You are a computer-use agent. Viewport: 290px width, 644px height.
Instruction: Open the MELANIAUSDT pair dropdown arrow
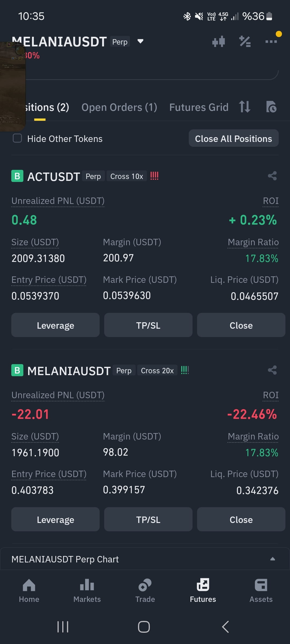pyautogui.click(x=140, y=41)
